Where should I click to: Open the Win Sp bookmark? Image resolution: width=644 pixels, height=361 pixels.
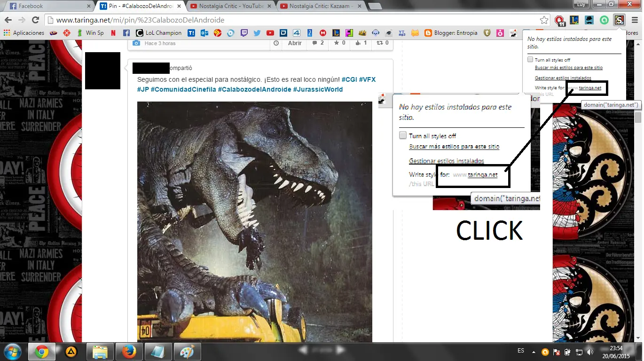click(x=90, y=33)
